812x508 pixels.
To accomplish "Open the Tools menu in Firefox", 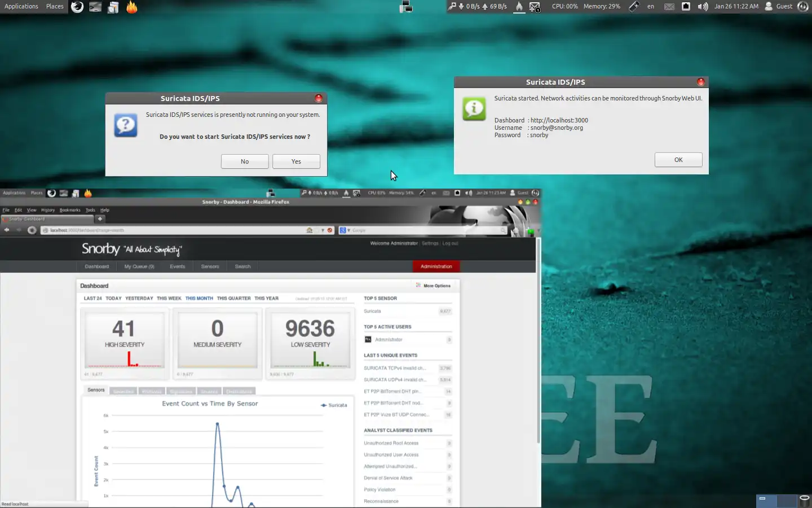I will pos(90,210).
